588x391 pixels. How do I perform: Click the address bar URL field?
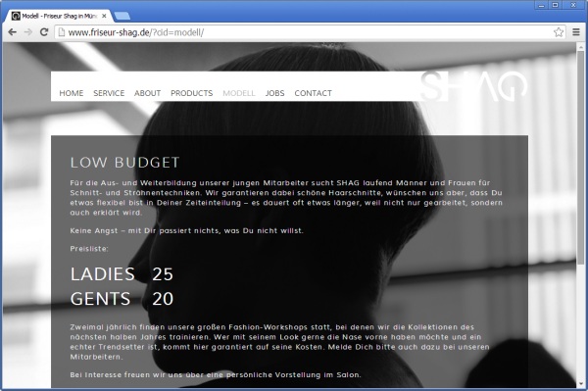coord(304,32)
